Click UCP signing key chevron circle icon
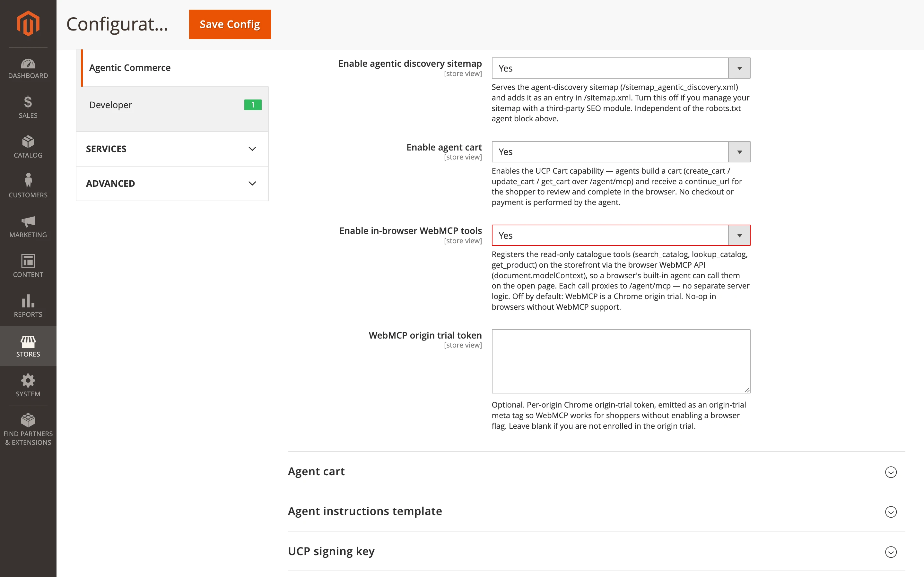Screen dimensions: 924x577 pos(891,552)
